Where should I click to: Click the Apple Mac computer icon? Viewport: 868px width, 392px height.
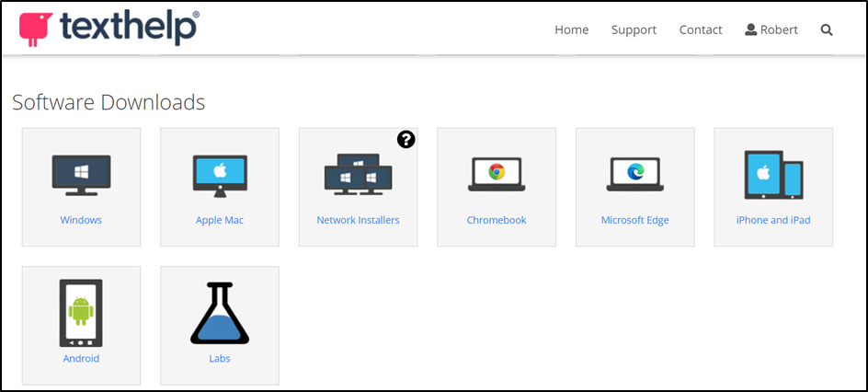point(220,176)
